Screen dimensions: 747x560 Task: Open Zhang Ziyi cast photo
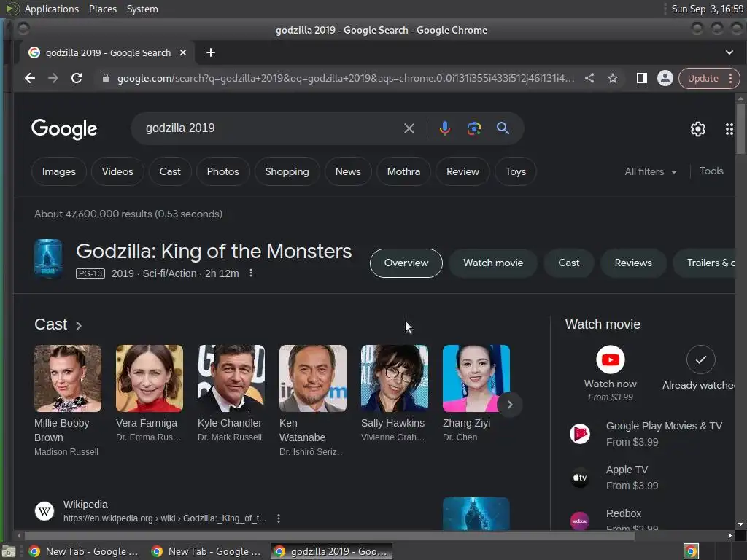(476, 378)
